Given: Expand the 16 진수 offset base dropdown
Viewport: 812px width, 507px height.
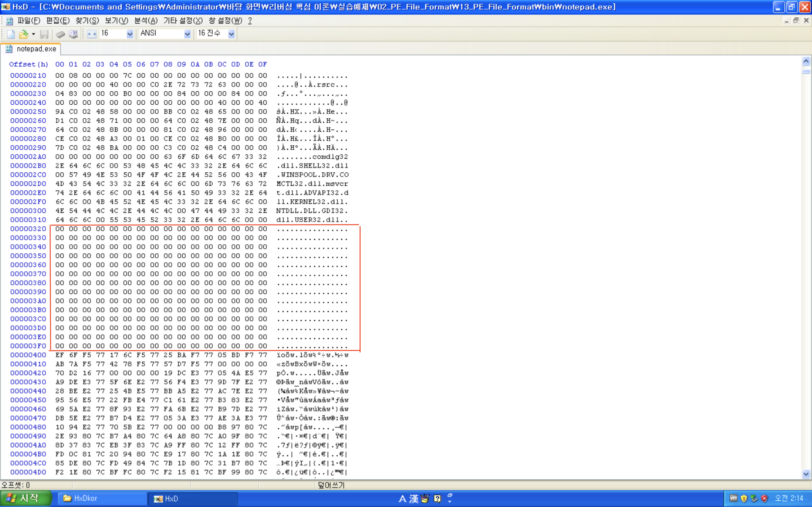Looking at the screenshot, I should coord(231,34).
